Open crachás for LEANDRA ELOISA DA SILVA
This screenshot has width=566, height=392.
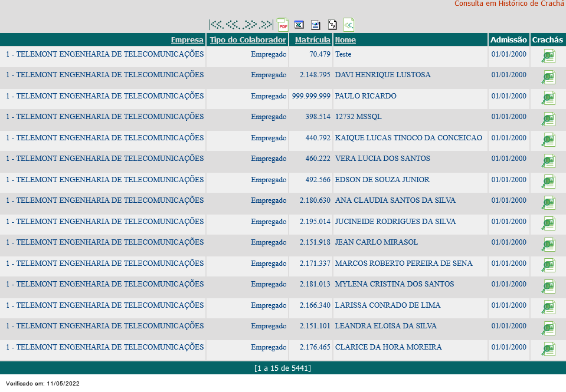tap(548, 328)
